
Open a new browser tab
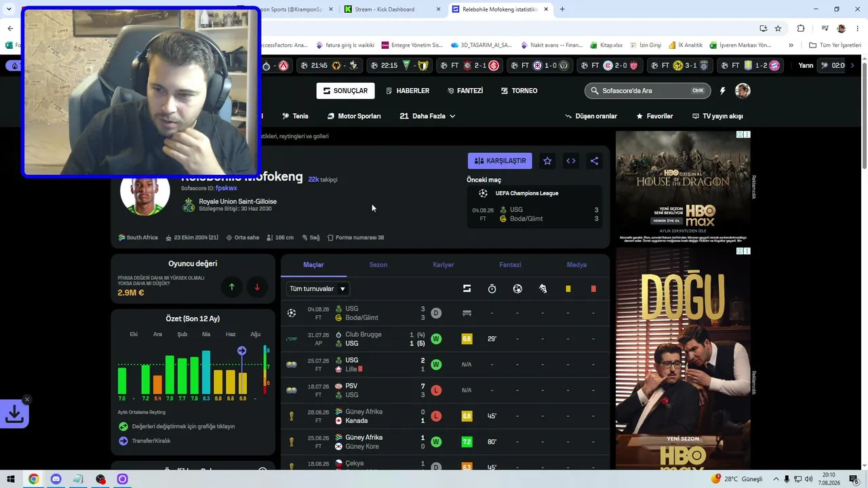click(x=562, y=9)
